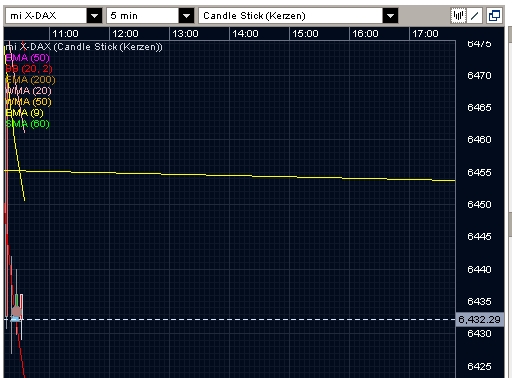Click the WMA (50) indicator label

[29, 102]
